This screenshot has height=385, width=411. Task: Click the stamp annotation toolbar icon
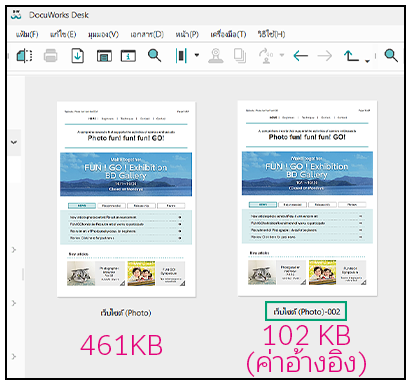(216, 56)
